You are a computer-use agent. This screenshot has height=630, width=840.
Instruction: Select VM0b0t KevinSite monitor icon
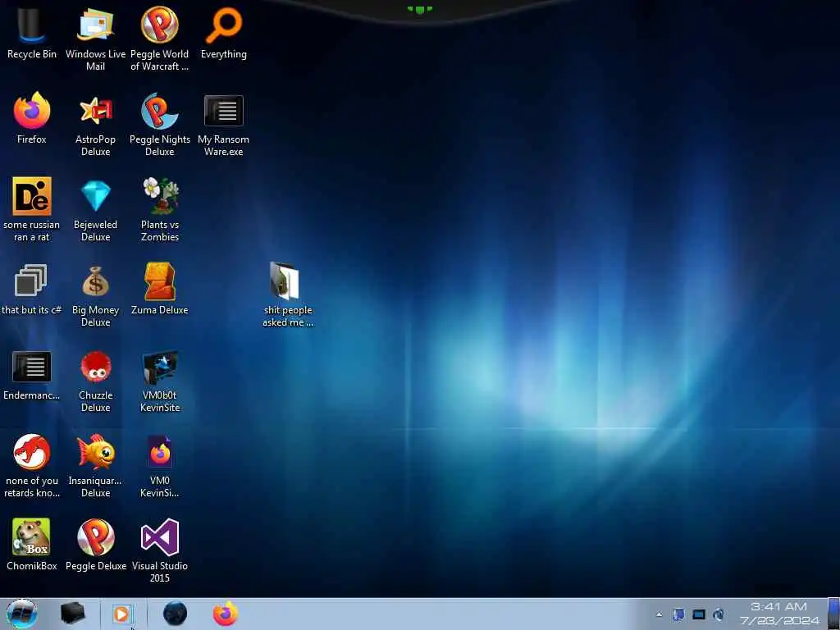pos(160,381)
